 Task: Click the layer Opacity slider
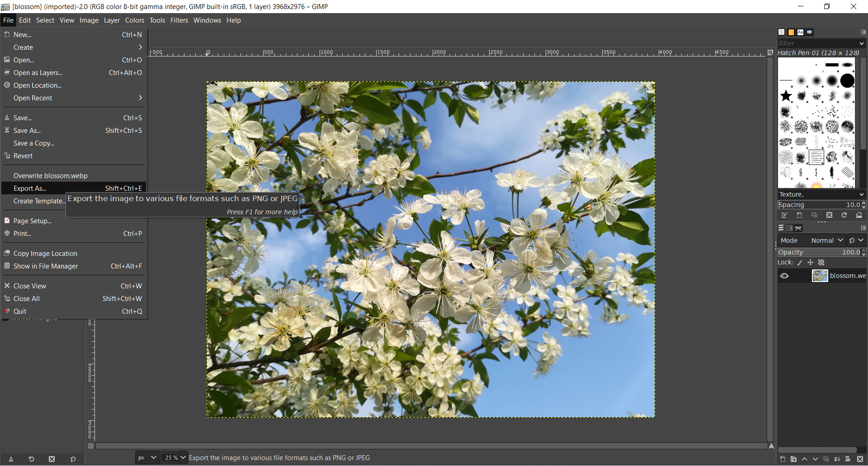[x=818, y=253]
